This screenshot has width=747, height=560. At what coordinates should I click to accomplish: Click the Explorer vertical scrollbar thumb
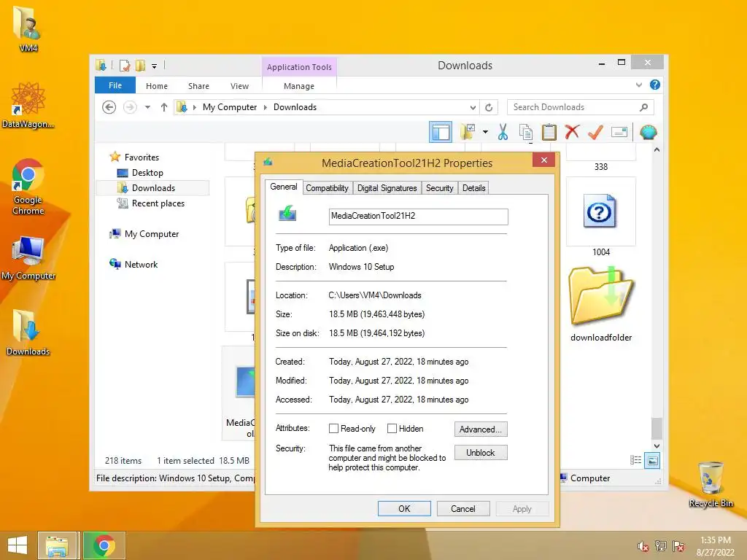click(x=657, y=427)
